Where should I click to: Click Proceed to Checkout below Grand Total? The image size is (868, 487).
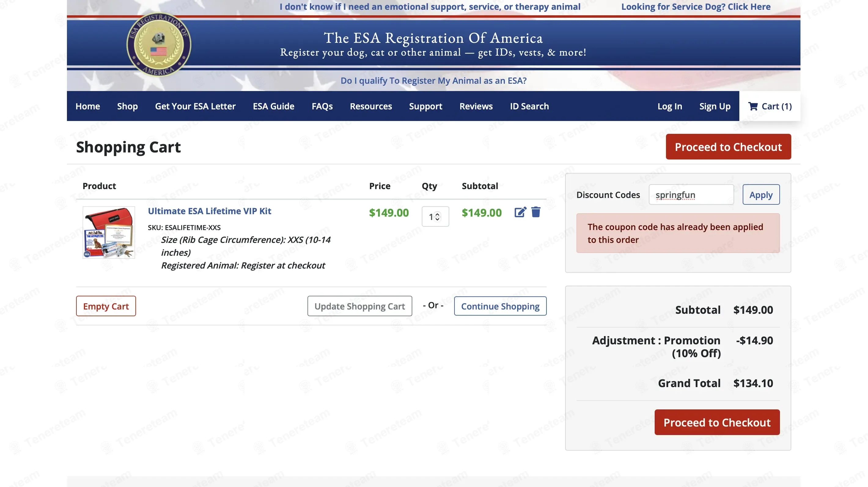click(x=717, y=422)
